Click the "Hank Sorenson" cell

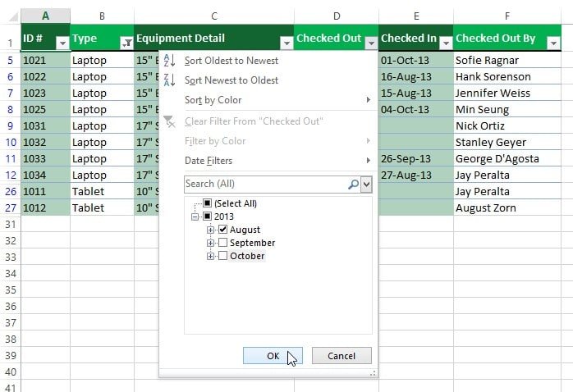[507, 76]
